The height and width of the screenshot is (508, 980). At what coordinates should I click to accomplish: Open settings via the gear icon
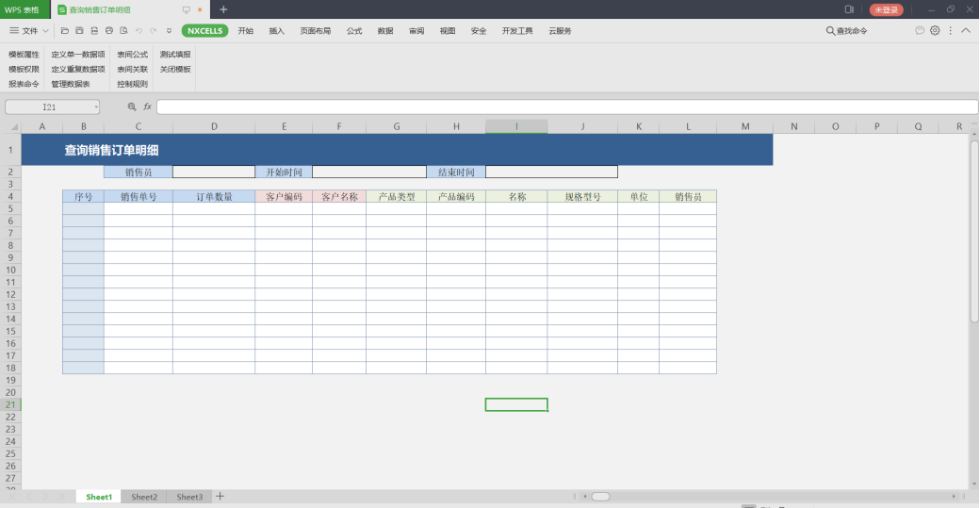[x=935, y=30]
